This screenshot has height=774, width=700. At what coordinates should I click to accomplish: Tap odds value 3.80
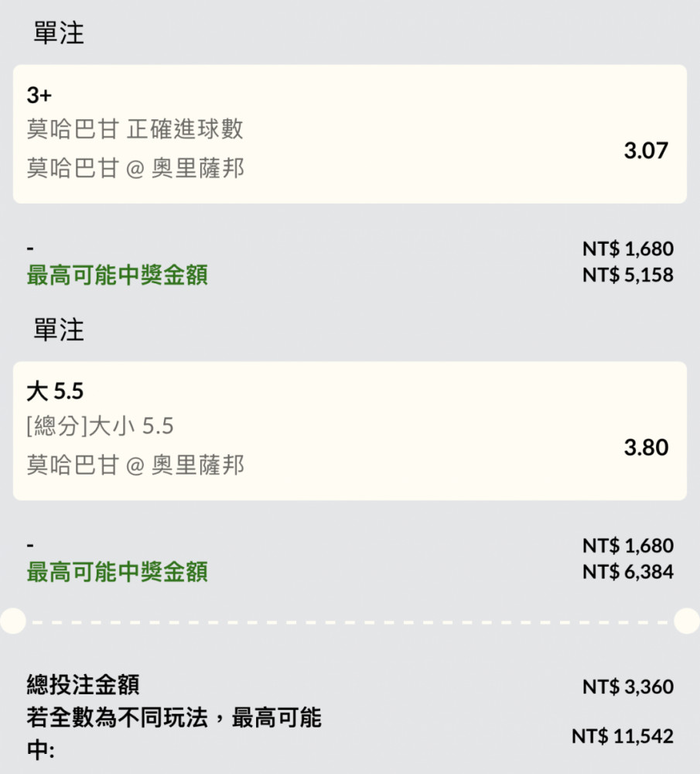tap(646, 447)
